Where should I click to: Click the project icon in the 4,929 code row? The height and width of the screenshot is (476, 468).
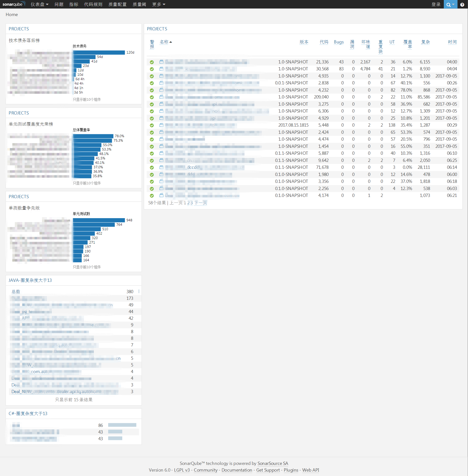(162, 118)
